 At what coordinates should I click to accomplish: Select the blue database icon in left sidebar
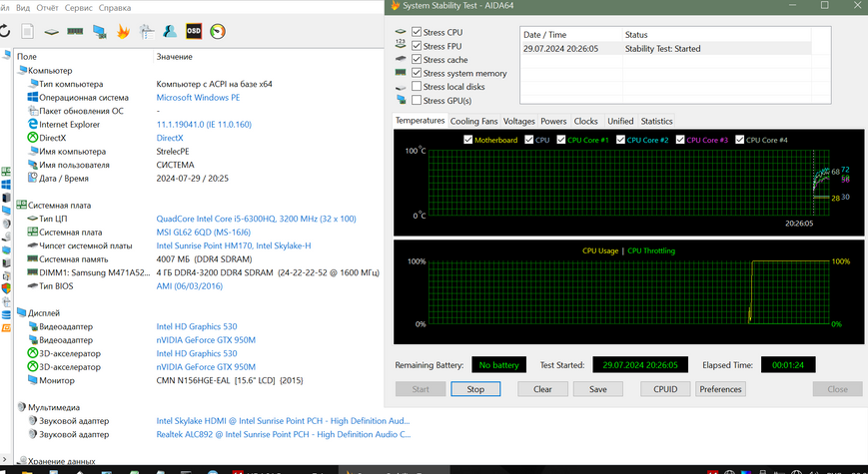coord(6,314)
